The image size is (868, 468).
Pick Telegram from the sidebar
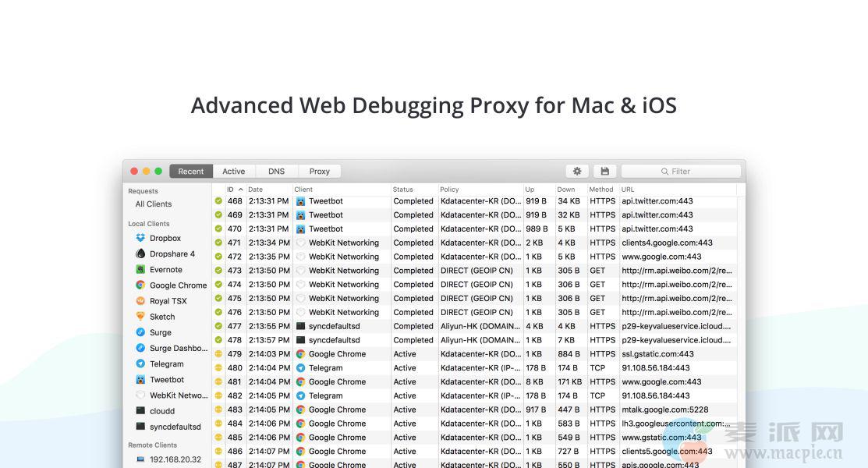pyautogui.click(x=166, y=363)
